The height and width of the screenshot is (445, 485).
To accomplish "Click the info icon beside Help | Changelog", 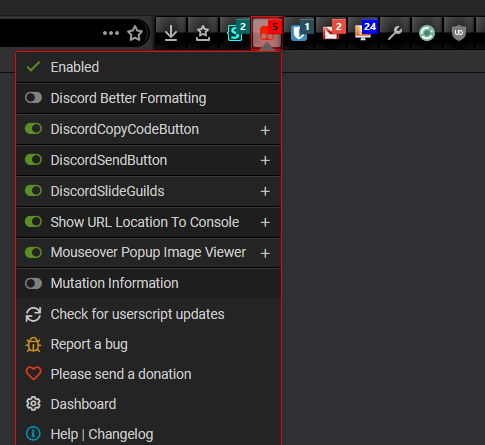I will (33, 434).
